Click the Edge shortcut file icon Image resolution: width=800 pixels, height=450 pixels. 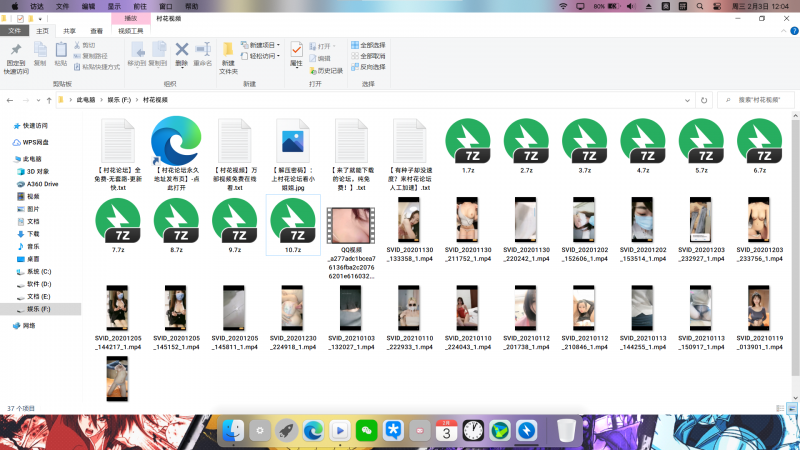click(175, 141)
